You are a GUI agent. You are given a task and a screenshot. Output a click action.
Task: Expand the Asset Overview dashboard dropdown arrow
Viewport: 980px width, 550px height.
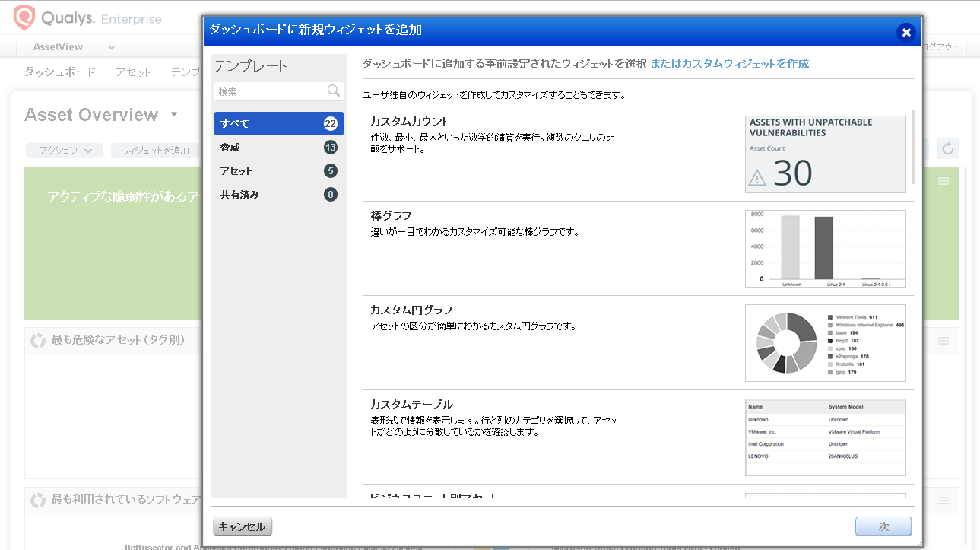pos(174,114)
